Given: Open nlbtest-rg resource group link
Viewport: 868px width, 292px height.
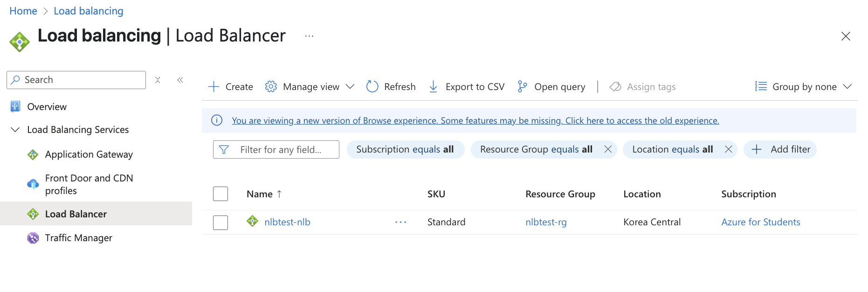Looking at the screenshot, I should pyautogui.click(x=546, y=222).
